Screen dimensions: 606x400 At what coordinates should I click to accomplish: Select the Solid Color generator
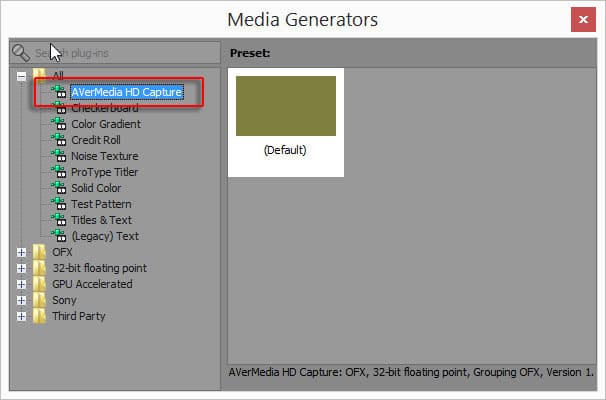pyautogui.click(x=96, y=188)
